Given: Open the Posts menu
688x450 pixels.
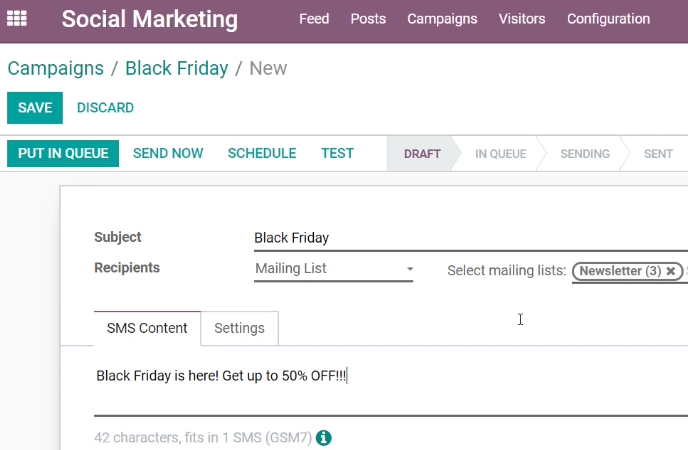Looking at the screenshot, I should tap(368, 19).
